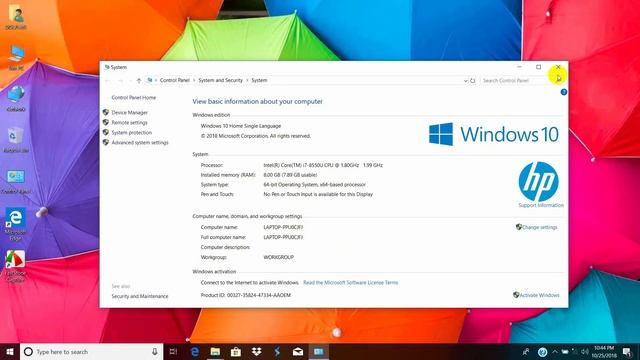The width and height of the screenshot is (640, 360).
Task: Select Microsoft Edge desktop shortcut
Action: pyautogui.click(x=16, y=224)
